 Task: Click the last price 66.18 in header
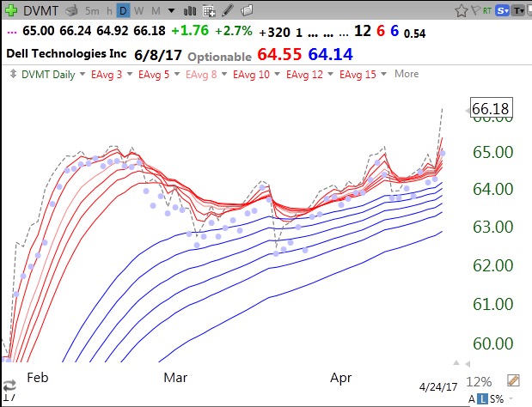coord(150,31)
